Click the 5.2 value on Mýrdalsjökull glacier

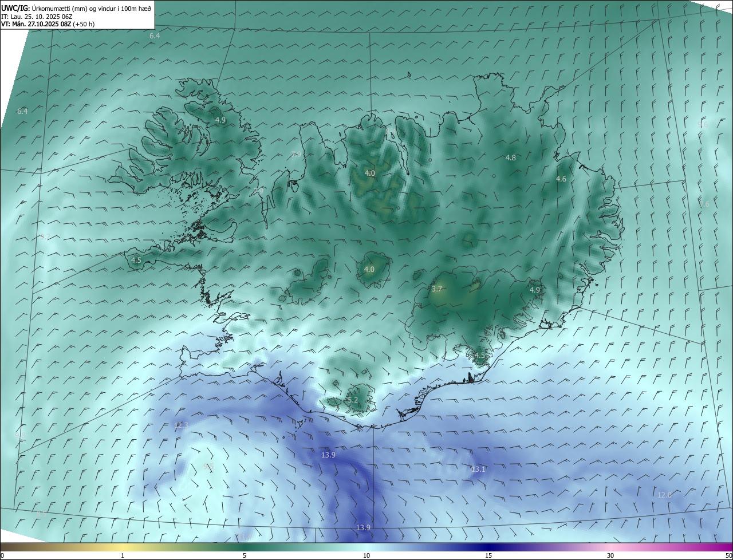pos(353,400)
